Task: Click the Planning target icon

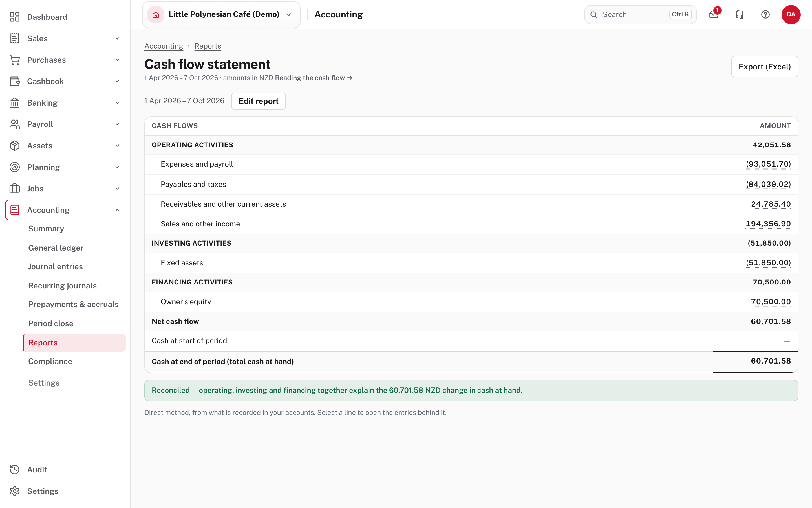Action: pyautogui.click(x=15, y=167)
